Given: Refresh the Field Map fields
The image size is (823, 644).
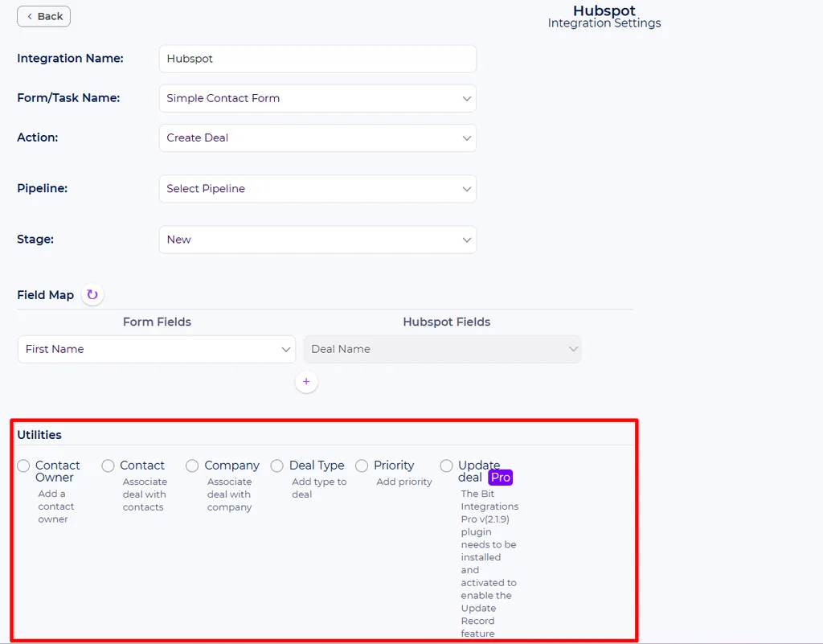Looking at the screenshot, I should 92,294.
